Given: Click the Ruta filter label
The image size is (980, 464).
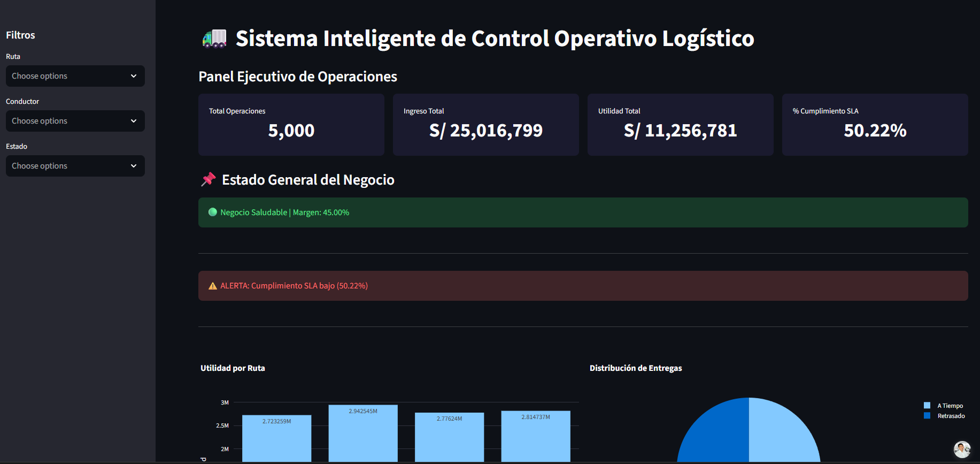Looking at the screenshot, I should [13, 57].
